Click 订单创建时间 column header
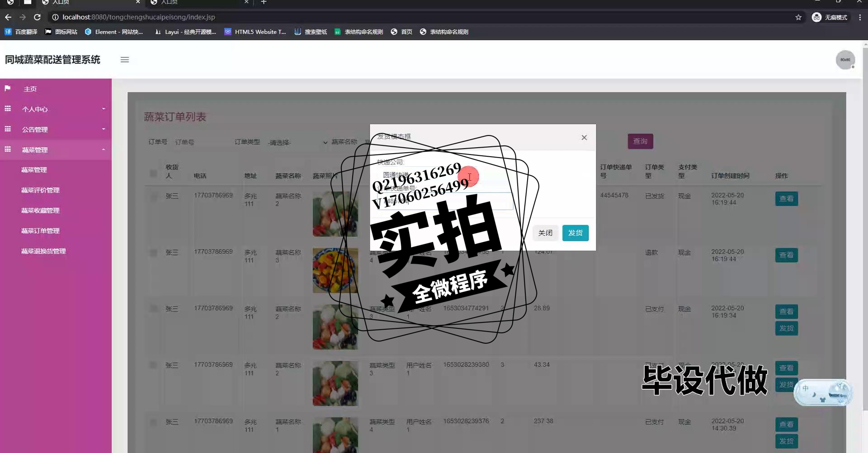The height and width of the screenshot is (453, 868). click(x=730, y=176)
